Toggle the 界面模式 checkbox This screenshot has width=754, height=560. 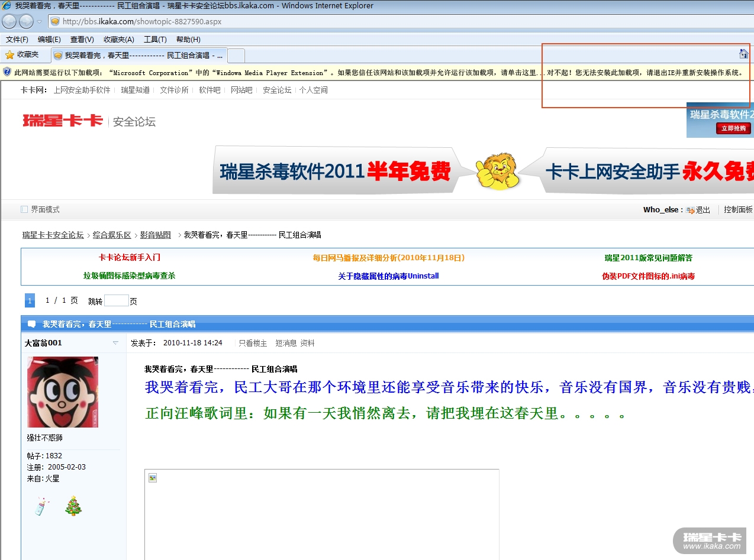pos(24,209)
